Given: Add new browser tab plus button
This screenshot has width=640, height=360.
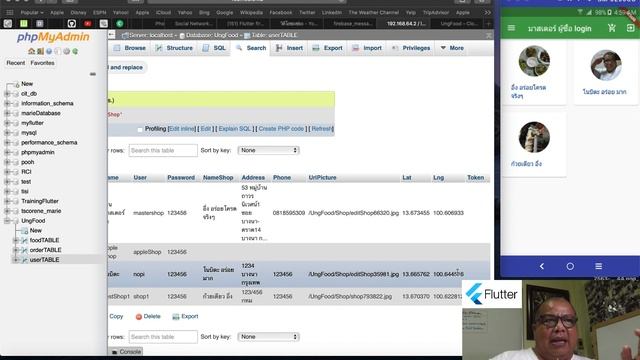Looking at the screenshot, I should pyautogui.click(x=489, y=24).
